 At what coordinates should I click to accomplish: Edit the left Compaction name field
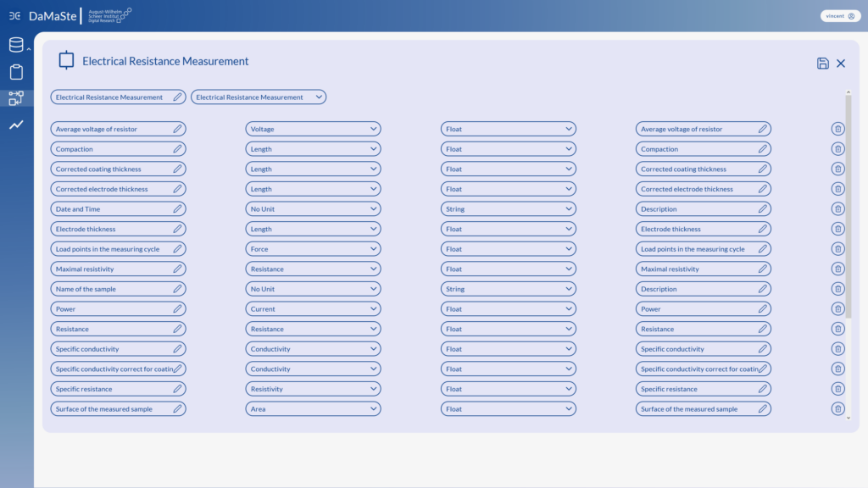click(118, 149)
